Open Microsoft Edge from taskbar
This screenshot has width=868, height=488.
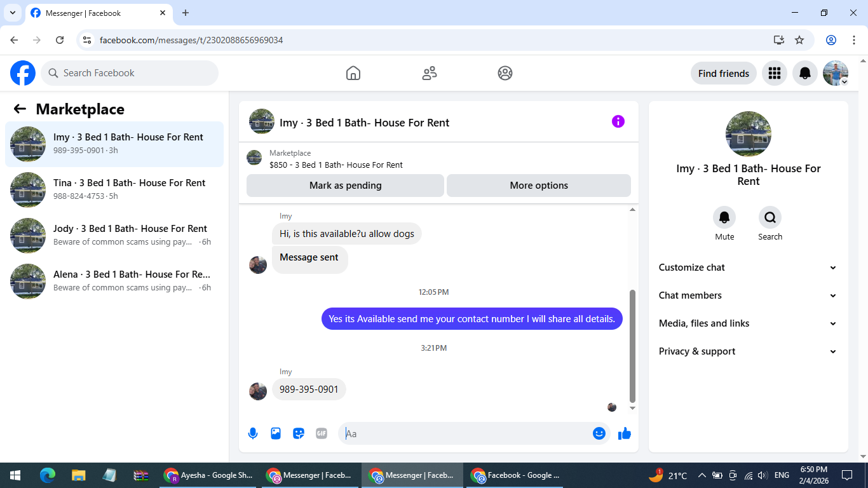(48, 475)
